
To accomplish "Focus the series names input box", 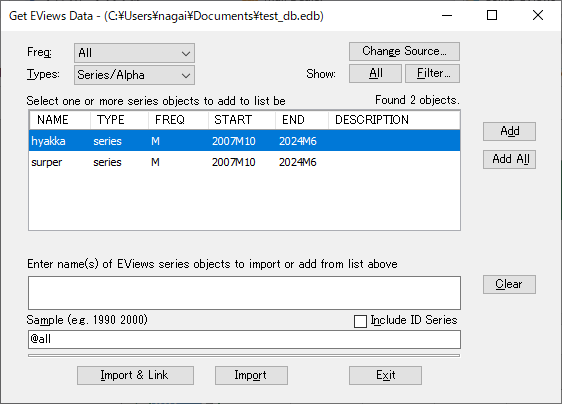I will click(x=244, y=293).
